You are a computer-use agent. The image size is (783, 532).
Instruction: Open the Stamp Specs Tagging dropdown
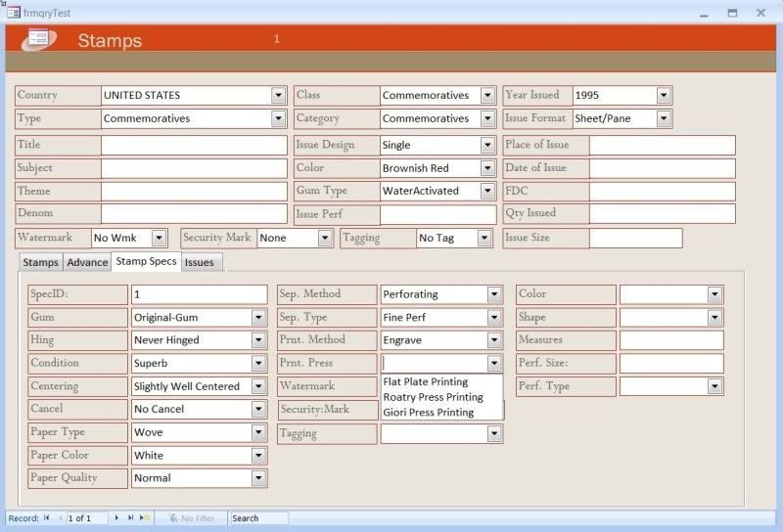point(494,433)
